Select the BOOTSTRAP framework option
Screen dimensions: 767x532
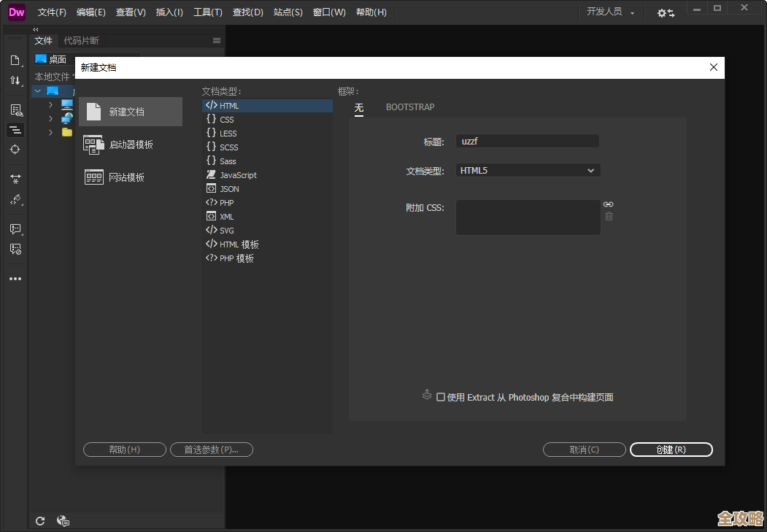point(409,107)
